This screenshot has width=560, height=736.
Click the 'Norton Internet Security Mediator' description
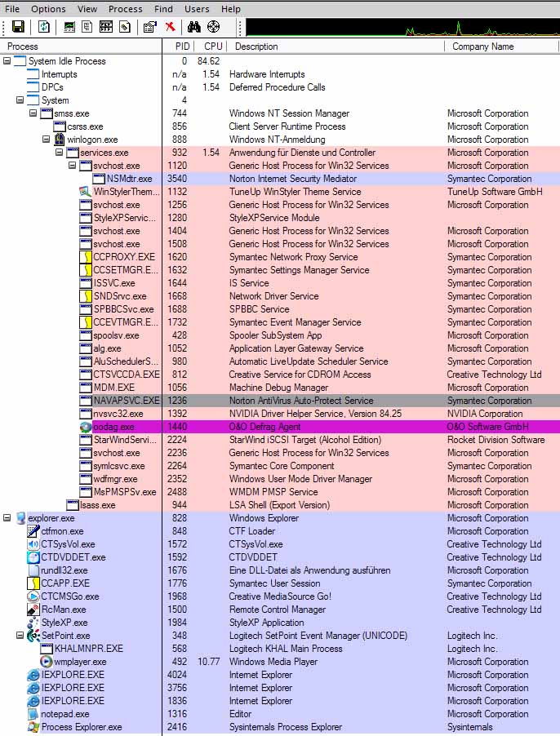point(293,179)
